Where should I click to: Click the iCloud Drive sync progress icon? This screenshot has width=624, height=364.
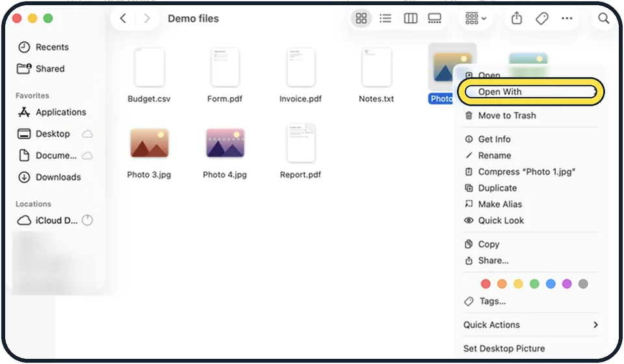[87, 220]
